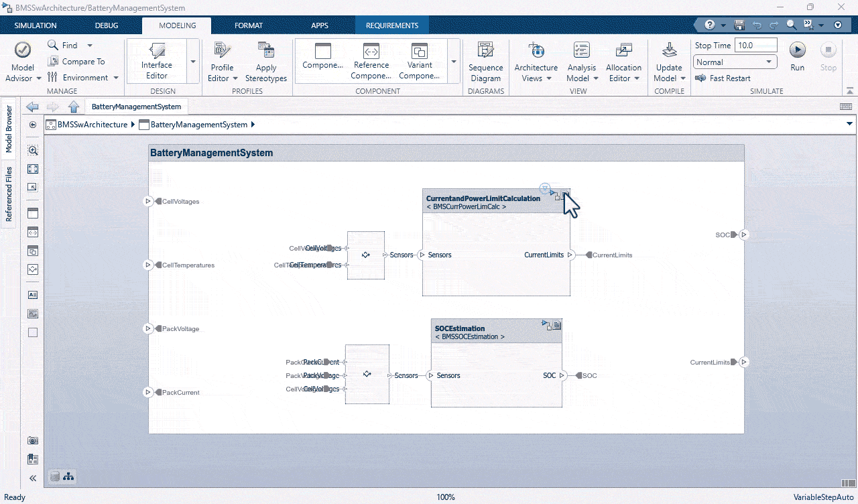Click the Fit to View palette icon
This screenshot has height=504, width=858.
33,170
